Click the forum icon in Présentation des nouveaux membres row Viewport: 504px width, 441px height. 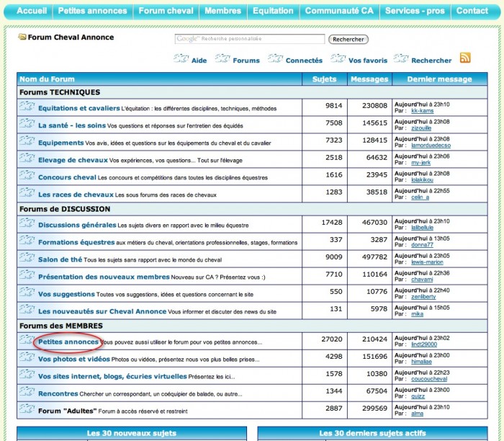pos(27,275)
